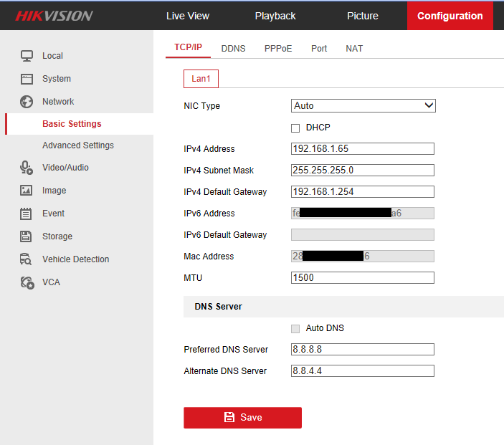
Task: Enable the DHCP checkbox
Action: [x=295, y=128]
